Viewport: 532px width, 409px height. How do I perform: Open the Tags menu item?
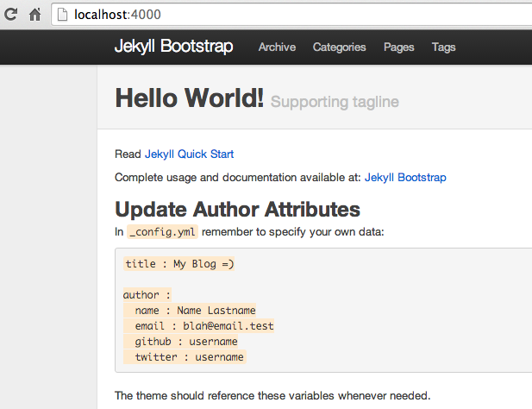pyautogui.click(x=443, y=47)
